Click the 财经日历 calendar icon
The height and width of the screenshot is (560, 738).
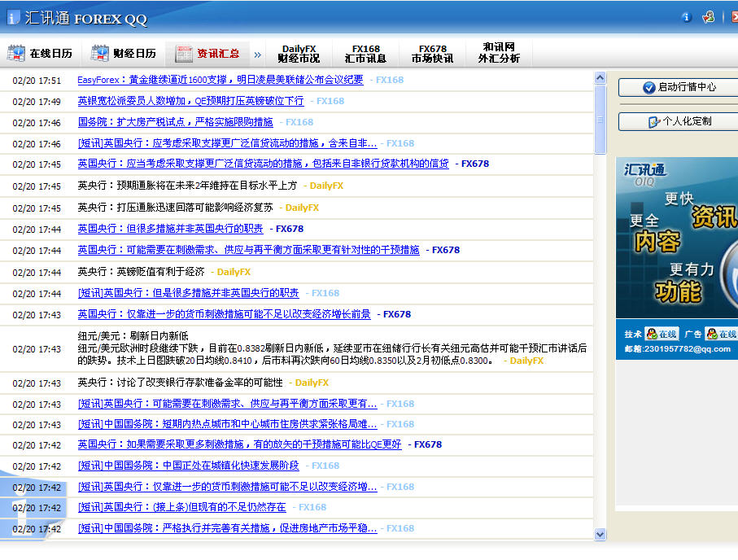[99, 54]
